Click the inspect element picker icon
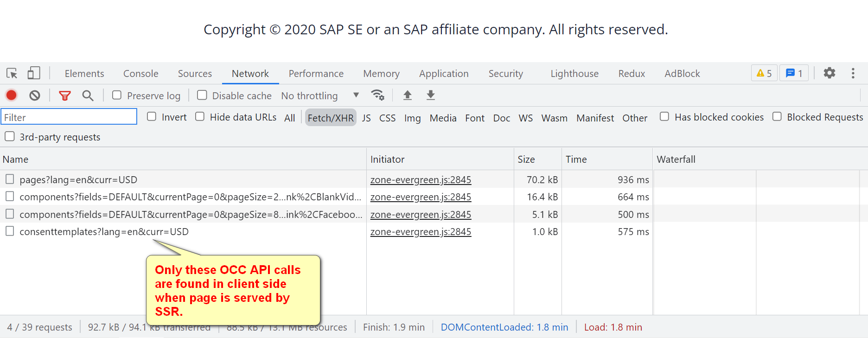868x338 pixels. point(12,73)
